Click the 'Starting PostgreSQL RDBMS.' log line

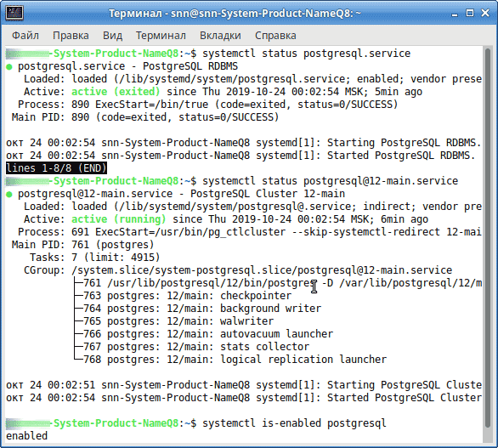tap(244, 143)
